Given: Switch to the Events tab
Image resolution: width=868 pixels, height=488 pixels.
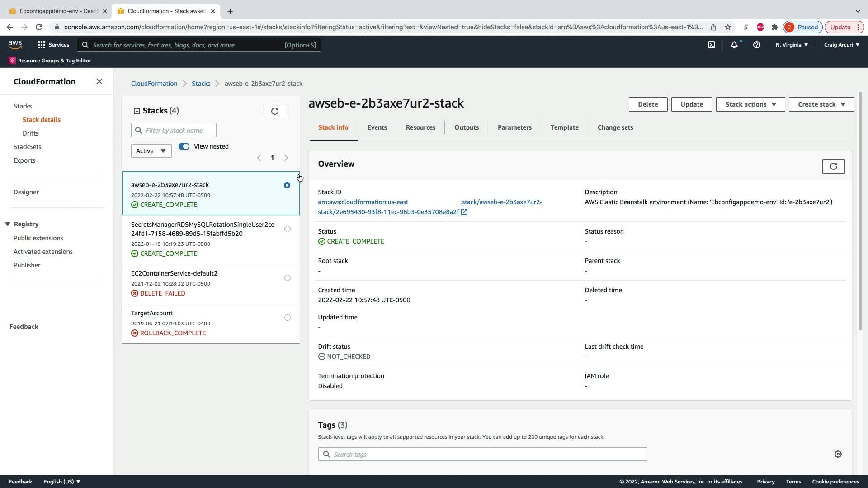Looking at the screenshot, I should tap(377, 127).
